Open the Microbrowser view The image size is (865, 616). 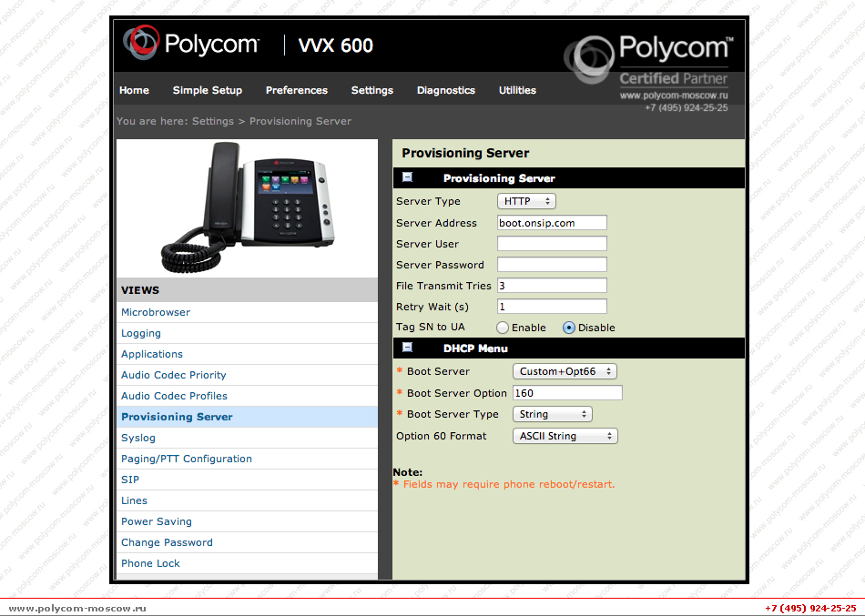(156, 312)
